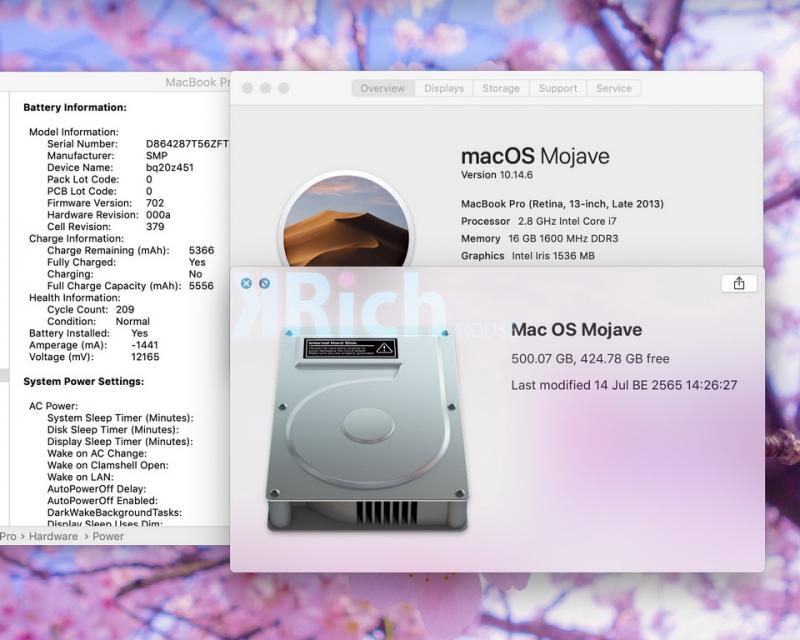Click the Condition value "Normal"
This screenshot has height=640, width=800.
(133, 322)
